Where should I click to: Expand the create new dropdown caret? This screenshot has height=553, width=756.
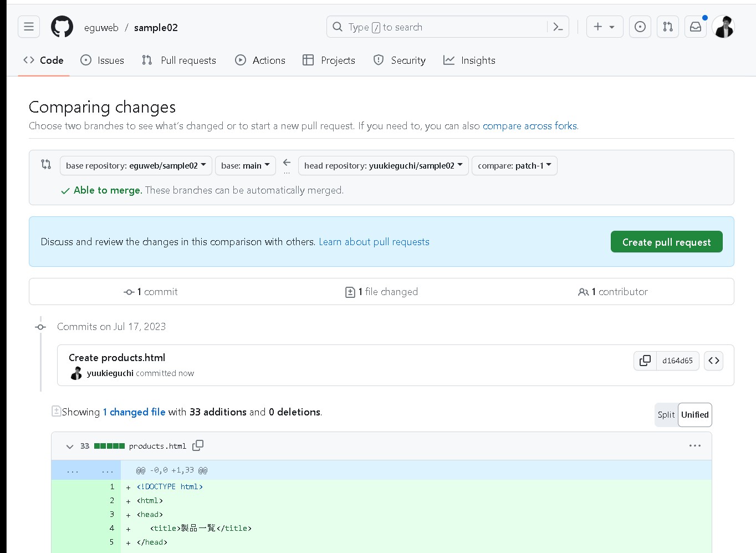coord(611,26)
